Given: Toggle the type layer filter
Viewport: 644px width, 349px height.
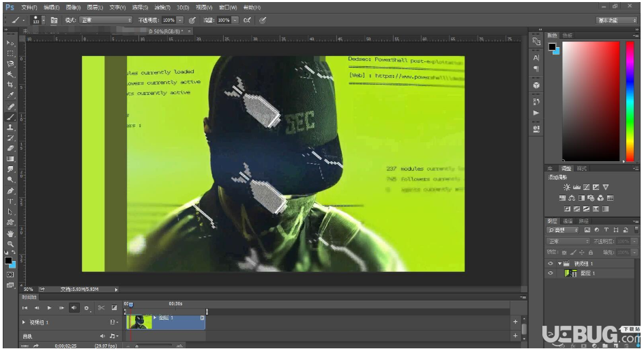Looking at the screenshot, I should pos(606,230).
